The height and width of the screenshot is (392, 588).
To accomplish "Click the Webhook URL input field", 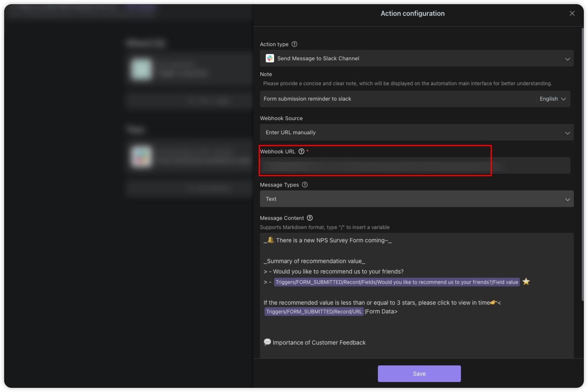I will (x=415, y=165).
